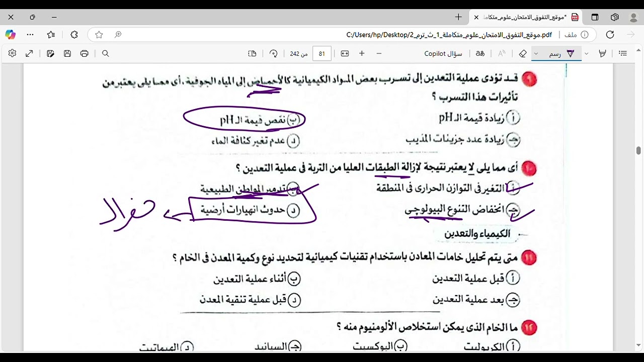Viewport: 644px width, 362px height.
Task: Start read aloud
Action: coord(502,53)
